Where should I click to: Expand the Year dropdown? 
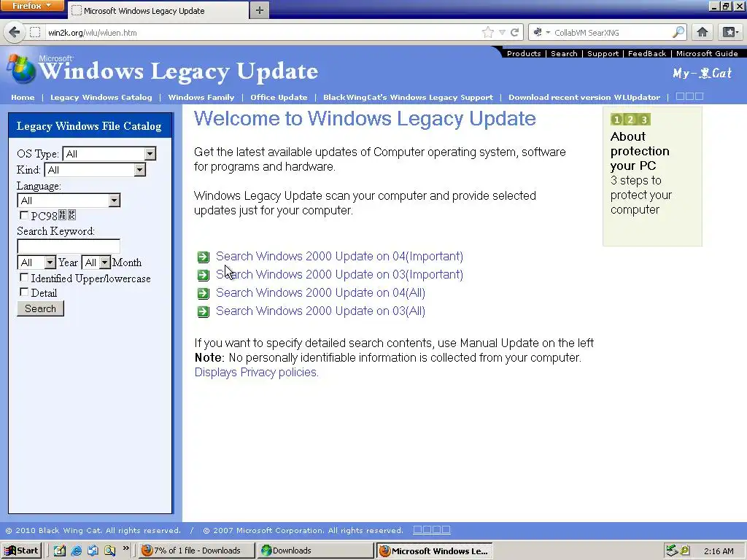tap(36, 262)
